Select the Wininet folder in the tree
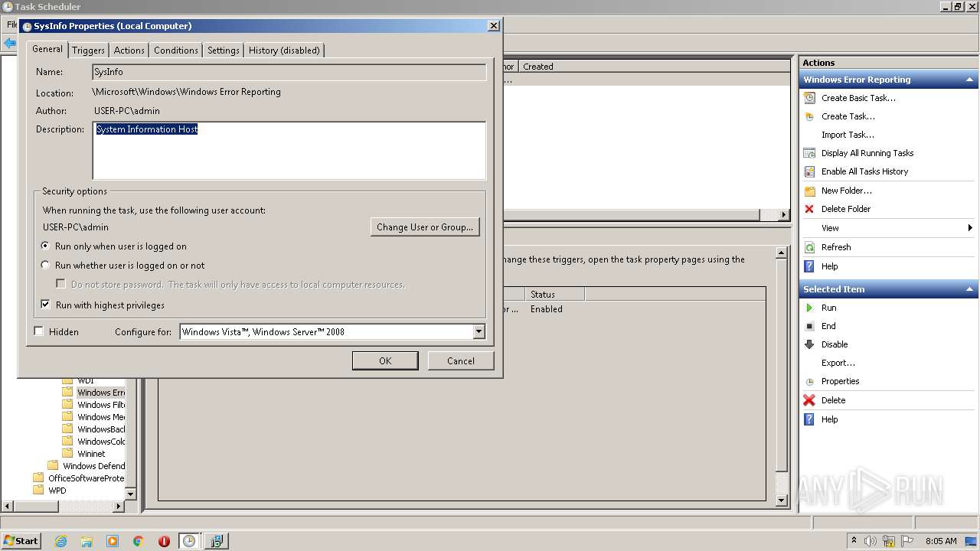 point(91,454)
